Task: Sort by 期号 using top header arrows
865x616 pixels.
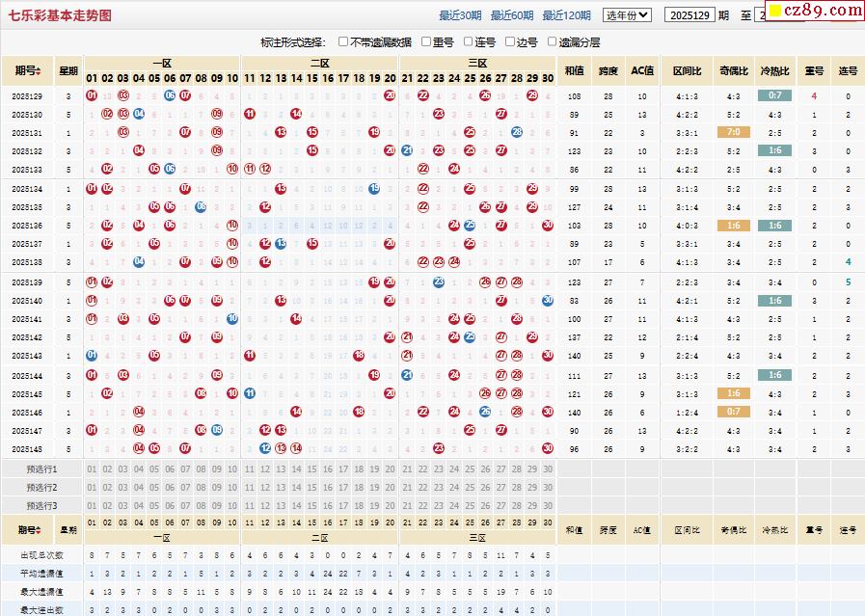Action: pos(38,71)
